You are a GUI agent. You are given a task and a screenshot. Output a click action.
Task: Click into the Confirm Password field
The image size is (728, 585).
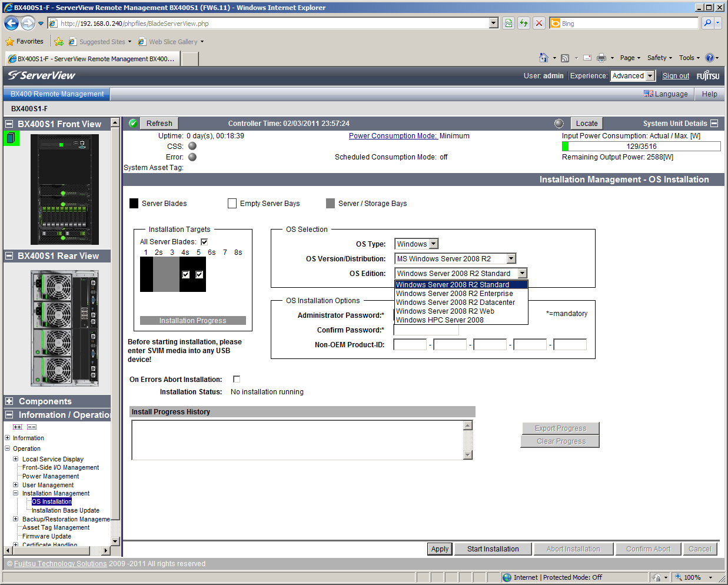pyautogui.click(x=426, y=330)
